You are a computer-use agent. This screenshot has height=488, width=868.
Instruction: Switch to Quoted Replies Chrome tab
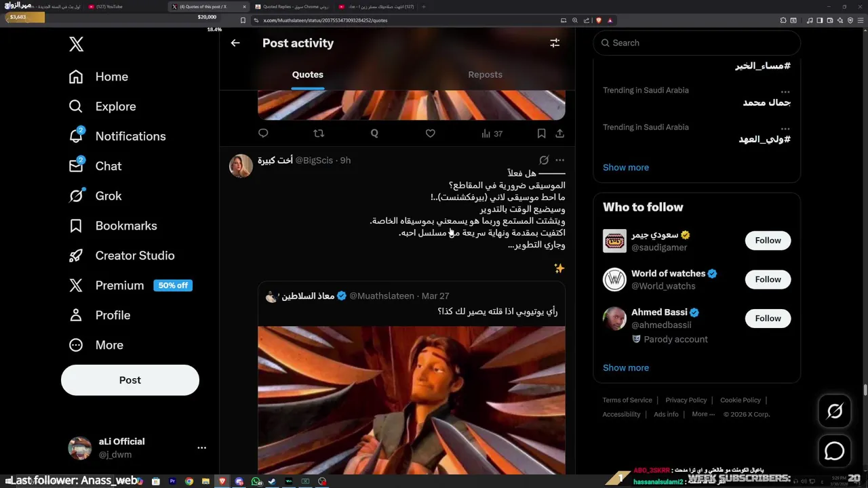coord(292,7)
